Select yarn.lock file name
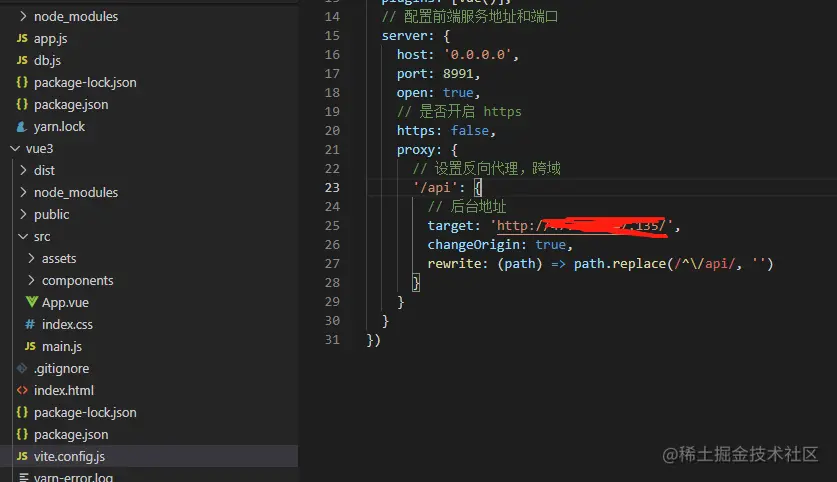 point(59,127)
